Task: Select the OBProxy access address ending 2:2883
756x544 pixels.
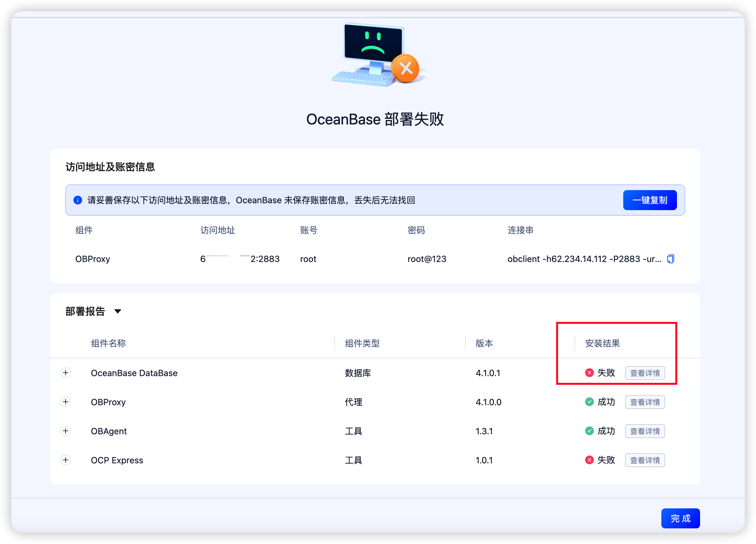Action: (240, 259)
